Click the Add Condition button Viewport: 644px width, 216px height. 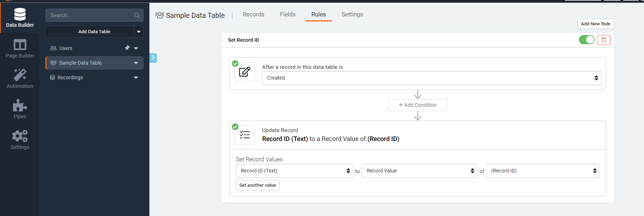click(417, 105)
